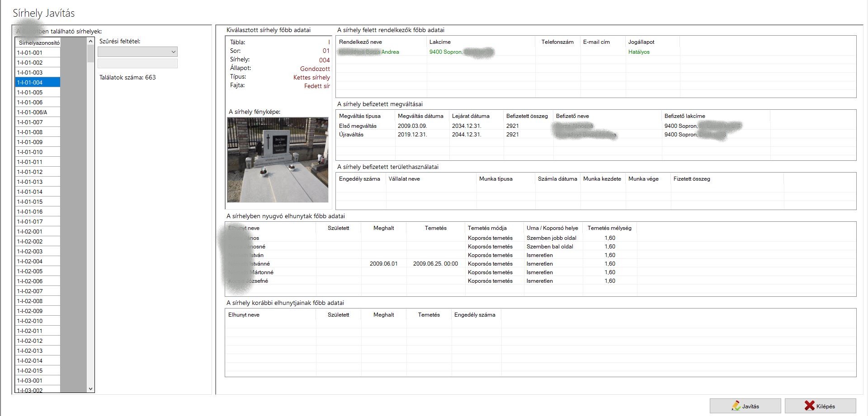
Task: Click the Engedély száma header in területhasználat
Action: pyautogui.click(x=359, y=179)
